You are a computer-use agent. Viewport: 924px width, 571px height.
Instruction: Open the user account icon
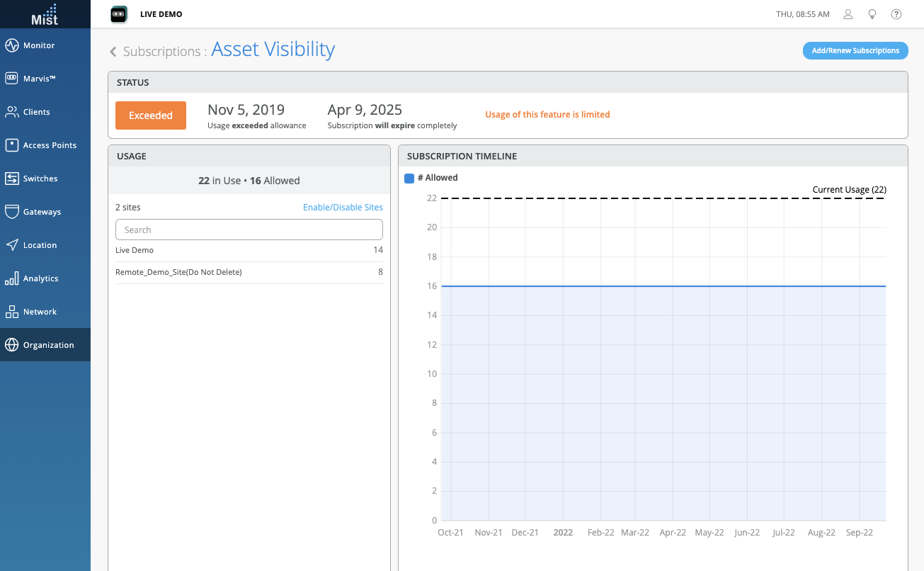click(x=848, y=14)
